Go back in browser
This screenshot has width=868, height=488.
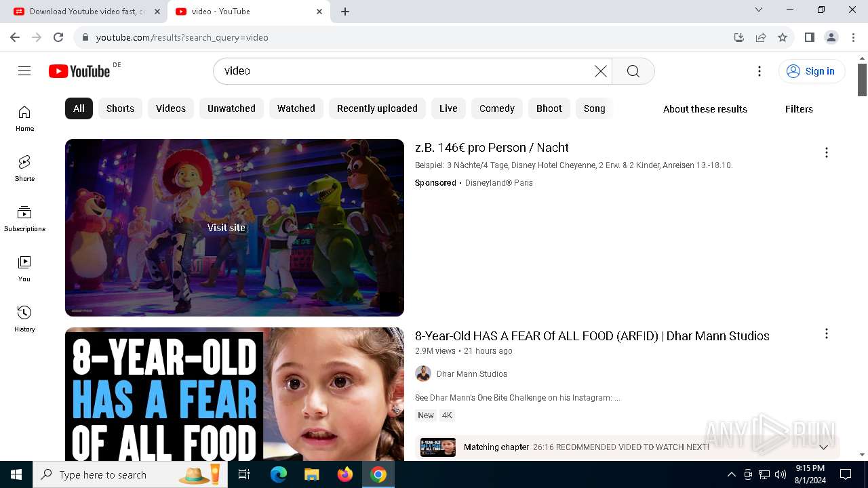point(15,37)
